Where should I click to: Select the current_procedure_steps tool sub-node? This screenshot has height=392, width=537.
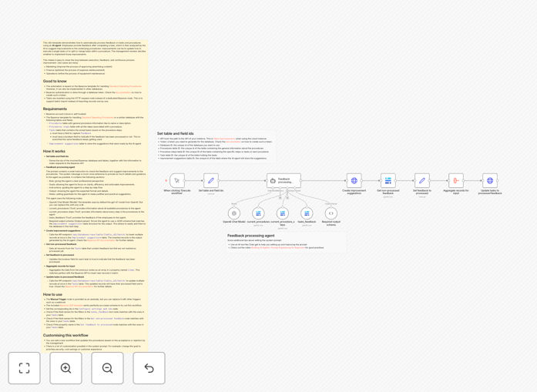(x=283, y=213)
